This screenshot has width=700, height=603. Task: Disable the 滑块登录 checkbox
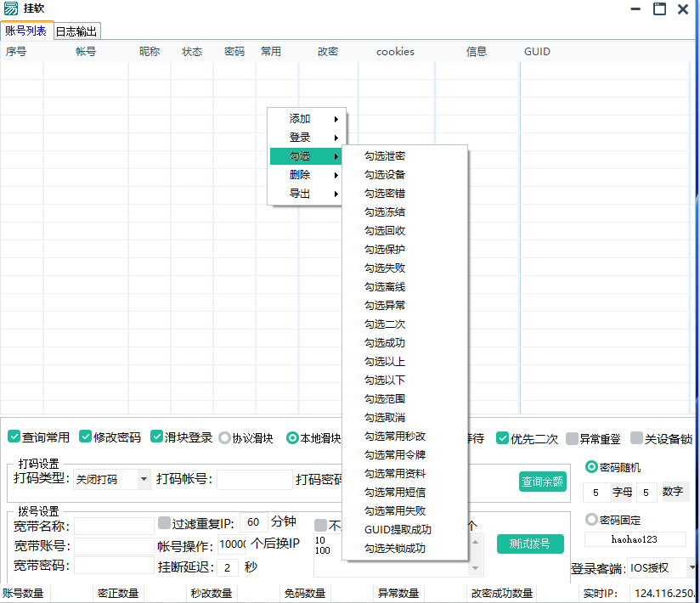click(x=156, y=437)
